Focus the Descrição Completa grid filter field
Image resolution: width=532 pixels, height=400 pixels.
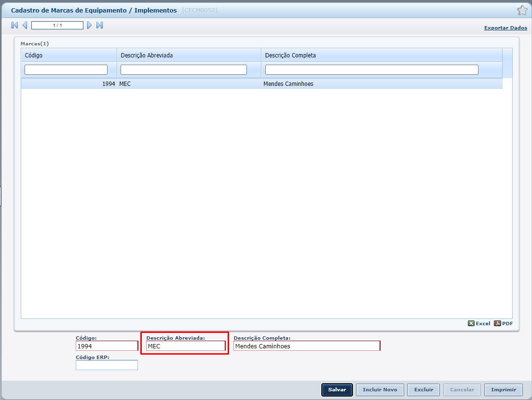click(371, 69)
